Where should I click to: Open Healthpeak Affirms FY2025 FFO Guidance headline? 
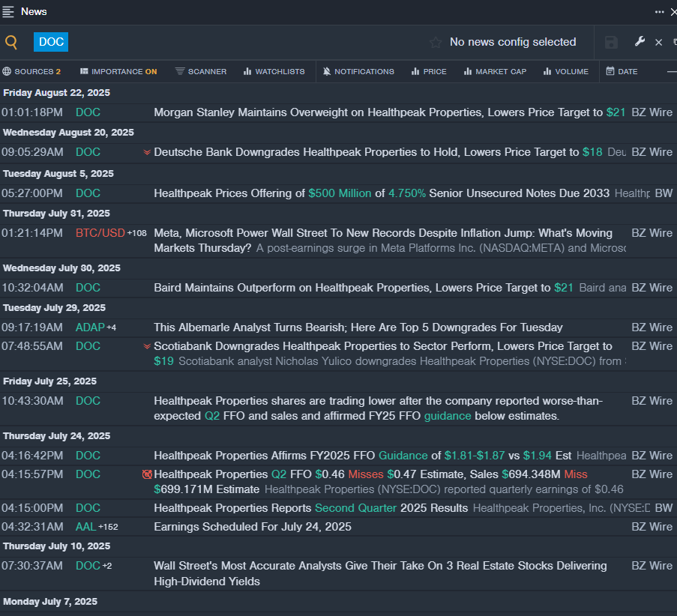(x=363, y=456)
